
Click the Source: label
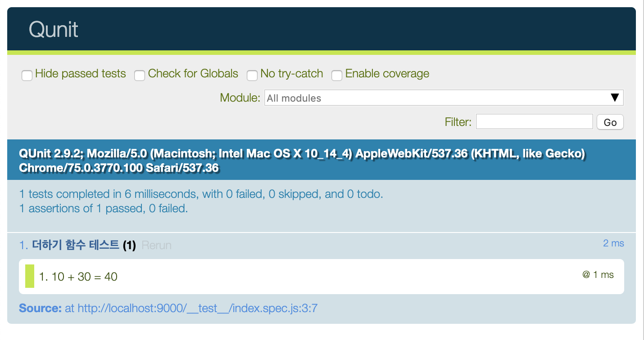tap(40, 309)
